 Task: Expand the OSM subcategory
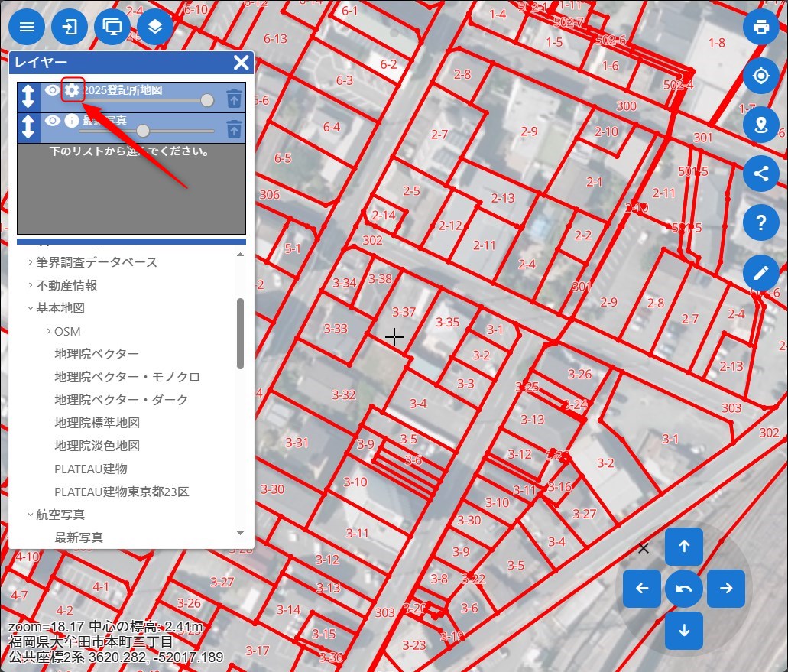(x=66, y=331)
